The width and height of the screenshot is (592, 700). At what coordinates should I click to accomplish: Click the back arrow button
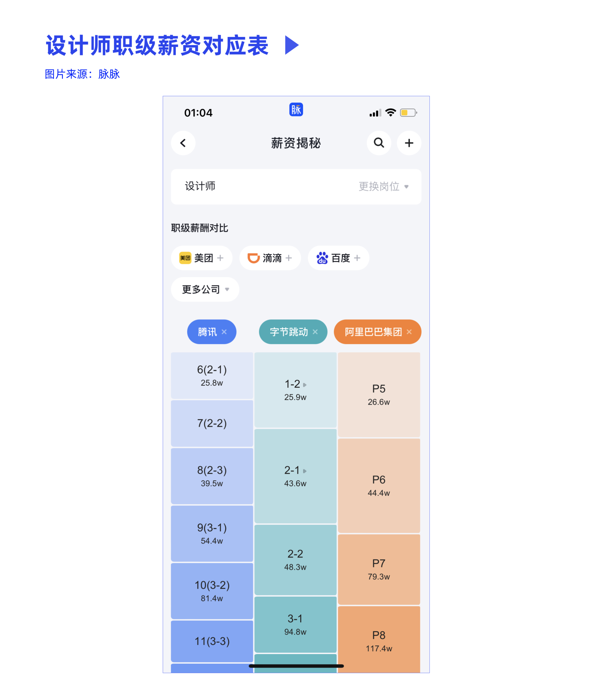[183, 144]
